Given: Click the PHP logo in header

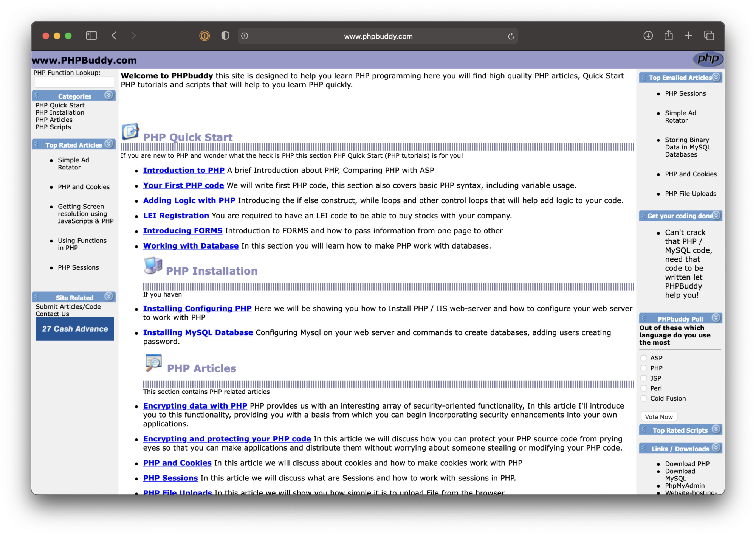Looking at the screenshot, I should coord(708,59).
